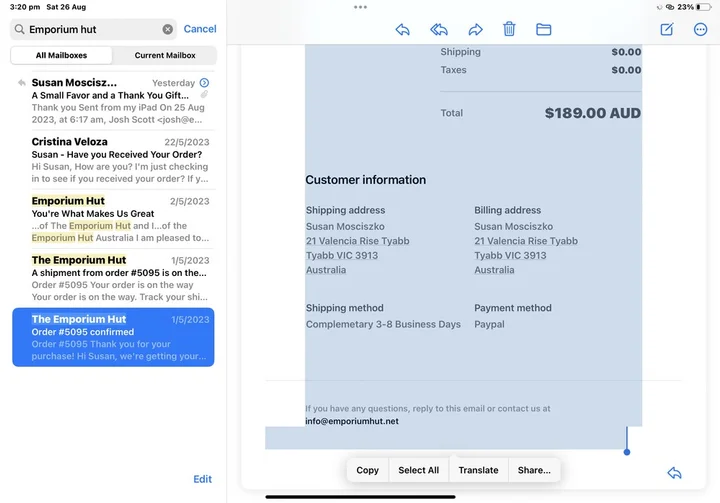Move message using the folder icon
The image size is (720, 503).
(544, 29)
